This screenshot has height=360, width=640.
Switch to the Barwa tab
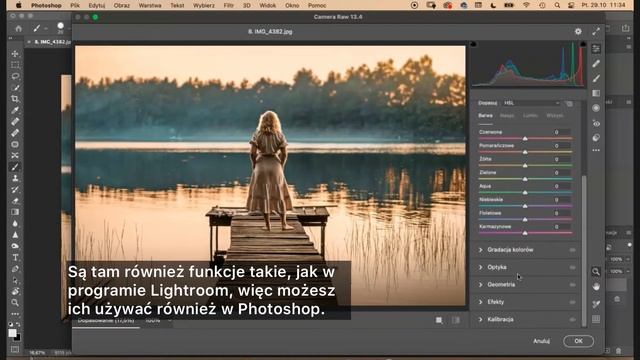485,116
